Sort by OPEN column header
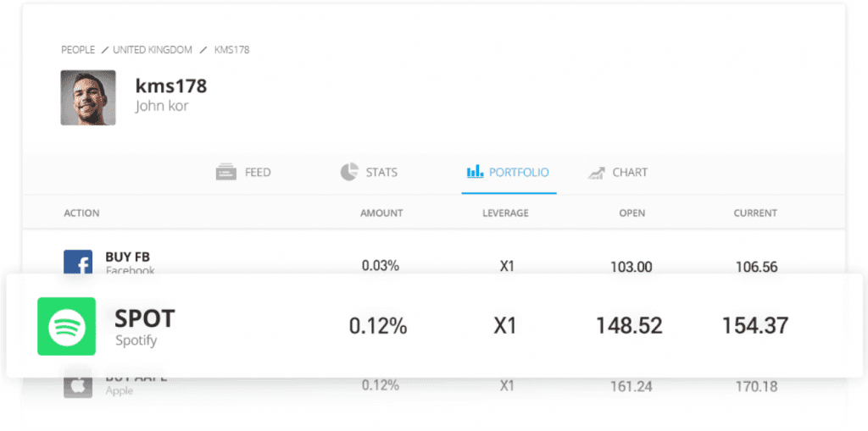Image resolution: width=868 pixels, height=431 pixels. (x=632, y=213)
